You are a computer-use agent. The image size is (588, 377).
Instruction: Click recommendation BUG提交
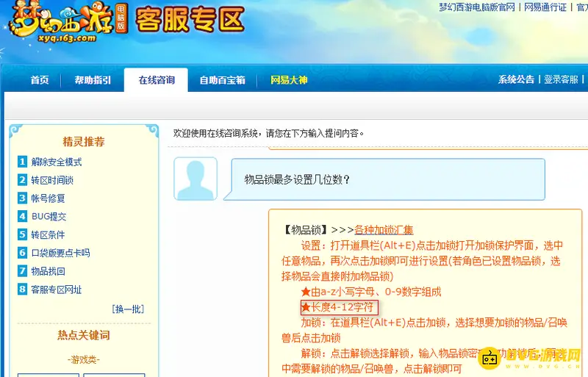pos(49,217)
